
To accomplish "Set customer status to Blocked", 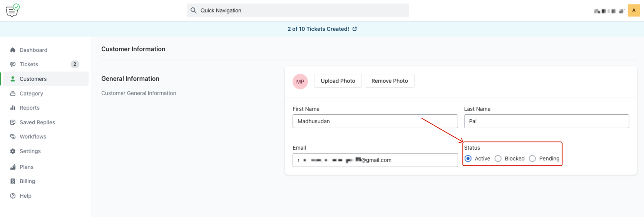I will pos(498,159).
